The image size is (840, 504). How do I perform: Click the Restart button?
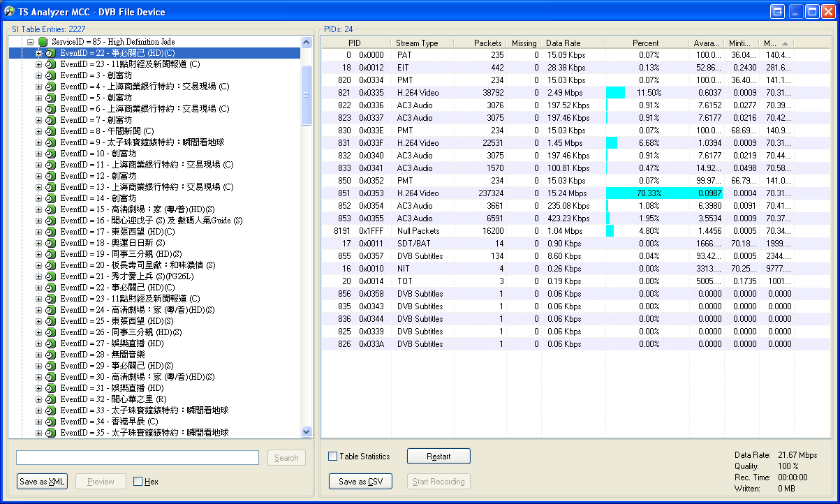439,457
